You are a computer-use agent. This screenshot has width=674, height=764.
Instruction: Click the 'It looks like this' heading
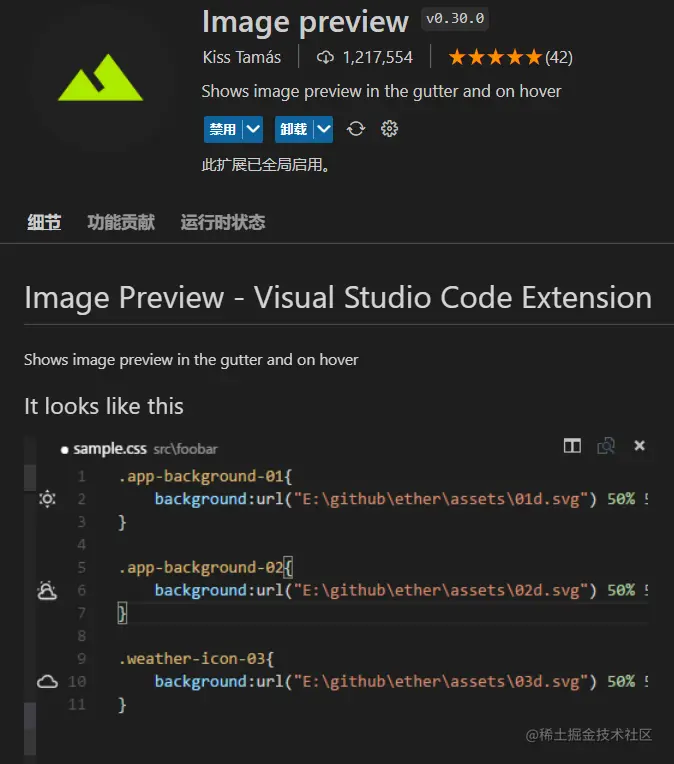click(104, 406)
